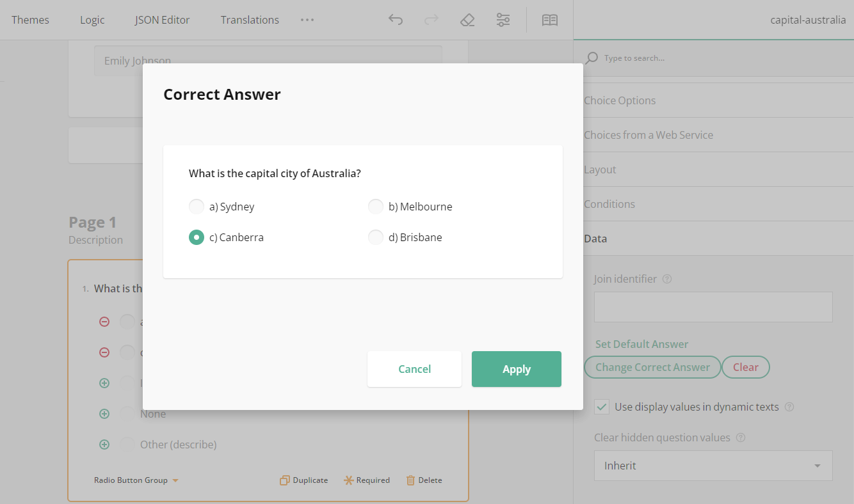Click inside the Join identifier field
This screenshot has height=504, width=854.
pyautogui.click(x=713, y=307)
